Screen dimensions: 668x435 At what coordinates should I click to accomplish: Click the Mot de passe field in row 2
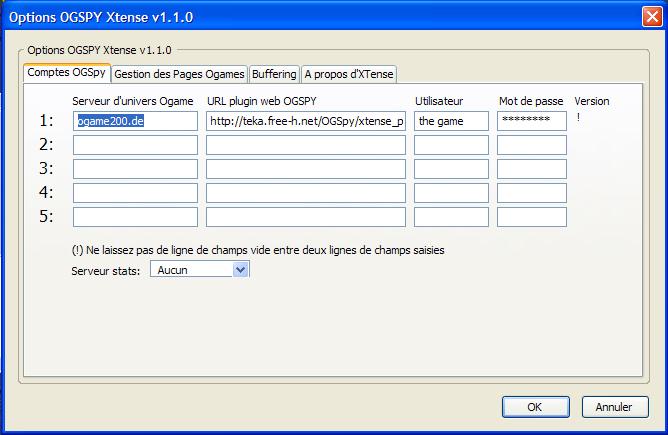pyautogui.click(x=532, y=145)
